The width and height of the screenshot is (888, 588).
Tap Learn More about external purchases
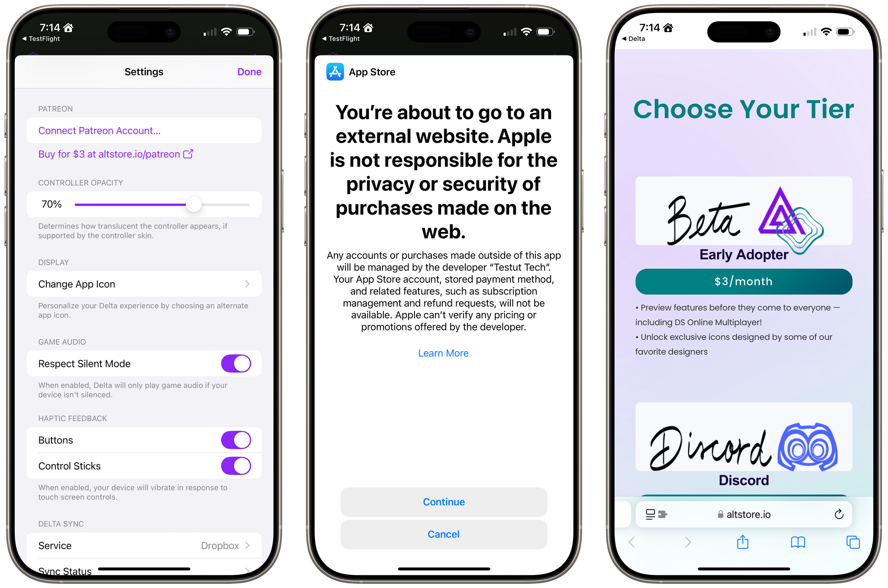tap(443, 354)
